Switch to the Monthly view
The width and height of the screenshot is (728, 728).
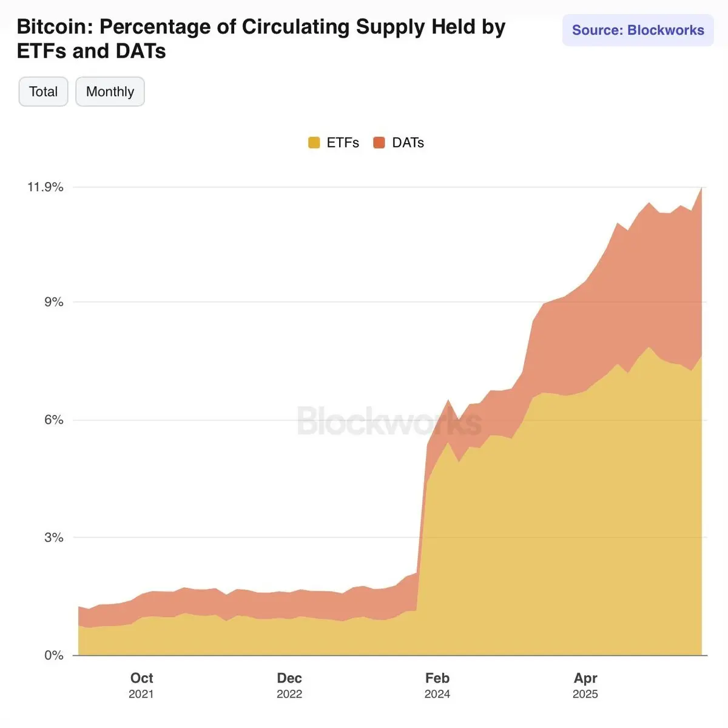click(x=110, y=92)
